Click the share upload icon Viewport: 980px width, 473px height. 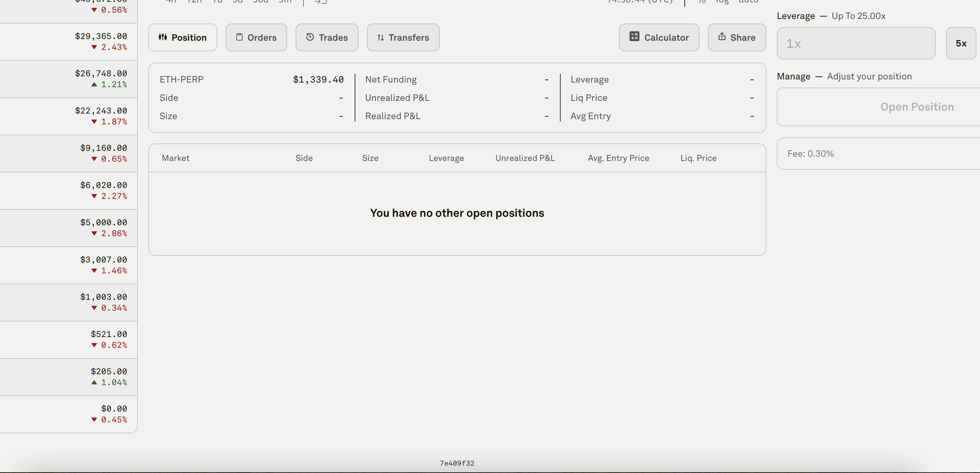coord(722,37)
